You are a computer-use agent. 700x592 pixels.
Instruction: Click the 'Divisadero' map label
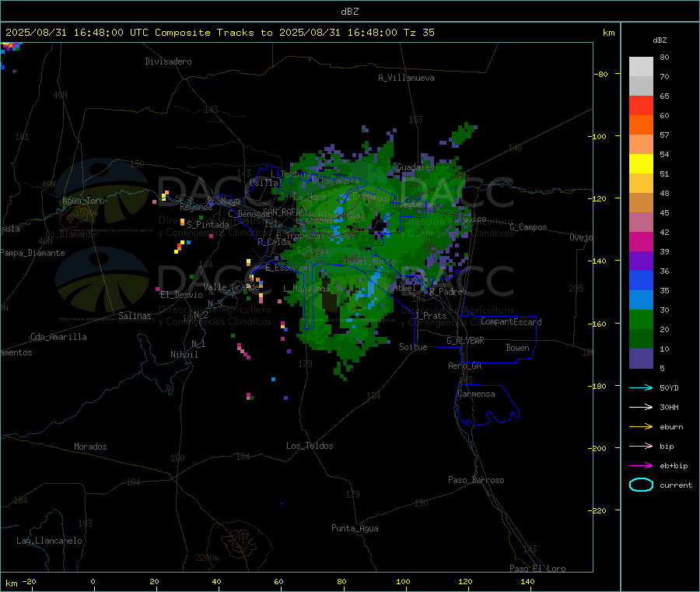click(168, 61)
